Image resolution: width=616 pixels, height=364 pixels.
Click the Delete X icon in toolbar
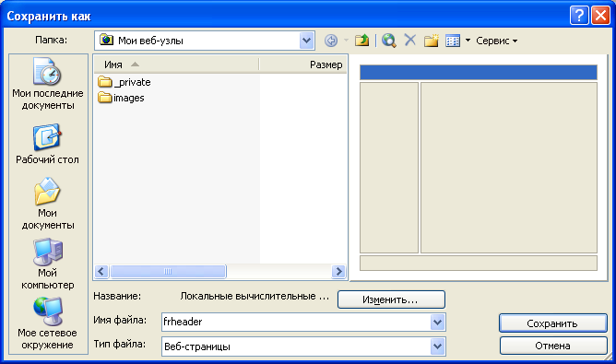410,40
